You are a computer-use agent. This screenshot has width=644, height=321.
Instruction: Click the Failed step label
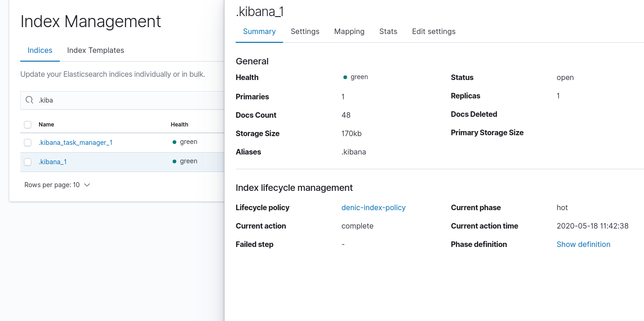point(255,244)
